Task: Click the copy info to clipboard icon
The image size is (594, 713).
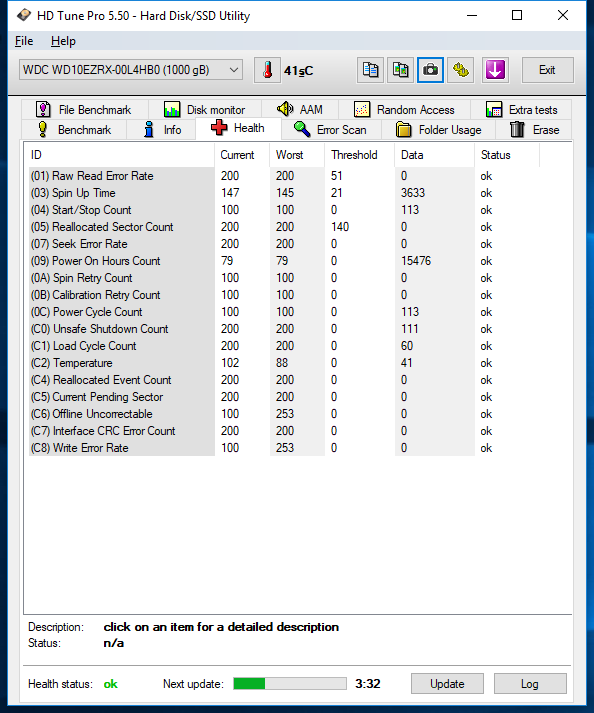Action: point(370,70)
